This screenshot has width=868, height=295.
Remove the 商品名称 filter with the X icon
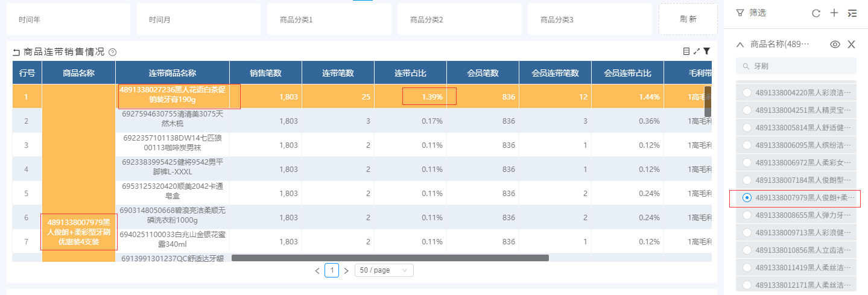tap(851, 44)
